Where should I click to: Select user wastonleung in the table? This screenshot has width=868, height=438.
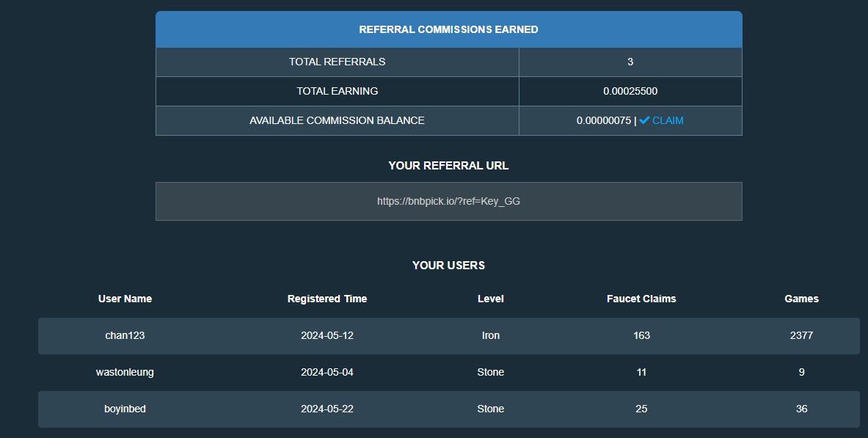(125, 372)
